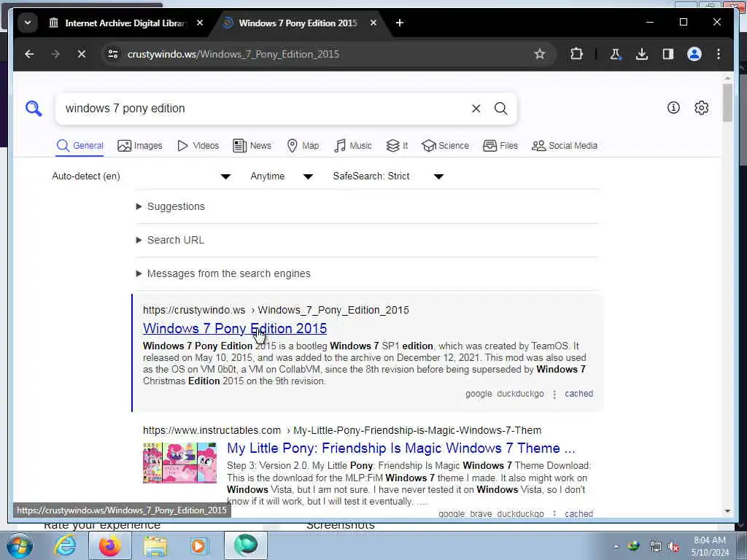Click the muted volume tray icon

coord(673,547)
